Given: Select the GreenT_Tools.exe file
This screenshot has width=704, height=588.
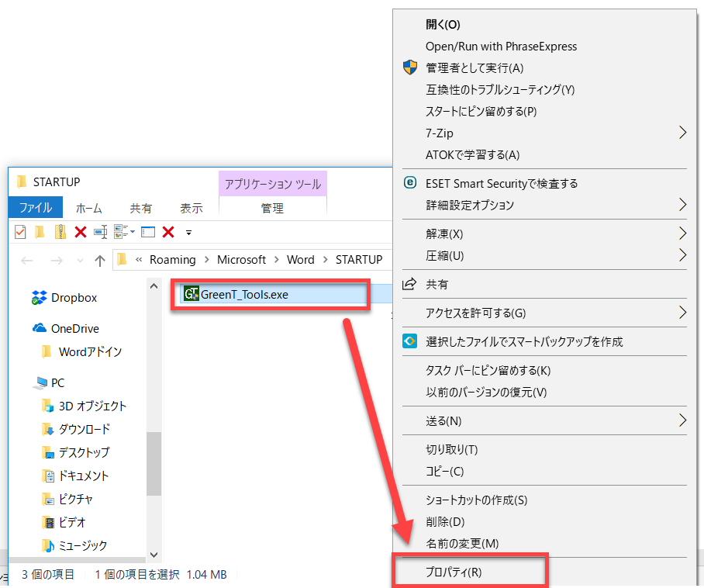Looking at the screenshot, I should click(x=244, y=295).
